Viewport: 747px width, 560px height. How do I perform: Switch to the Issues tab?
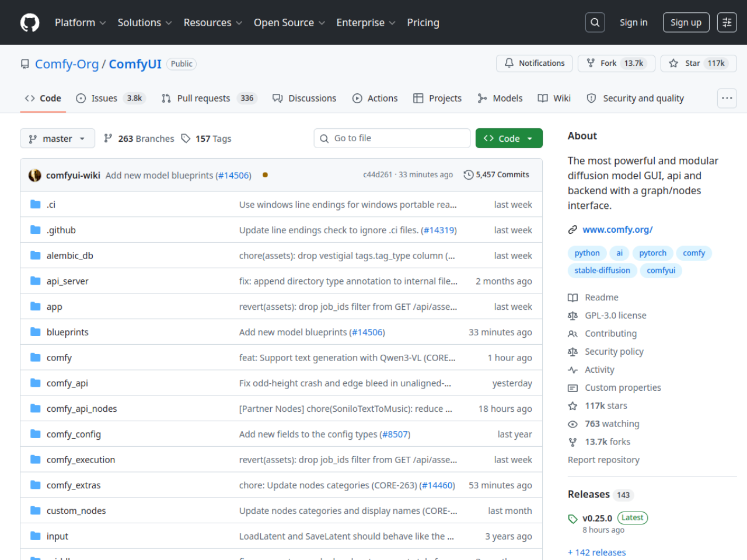click(110, 98)
